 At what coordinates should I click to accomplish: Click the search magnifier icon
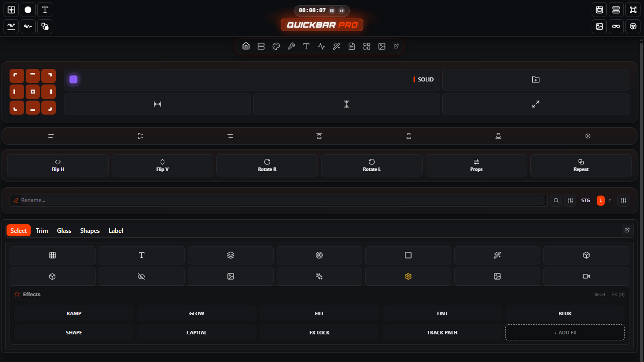(x=556, y=201)
